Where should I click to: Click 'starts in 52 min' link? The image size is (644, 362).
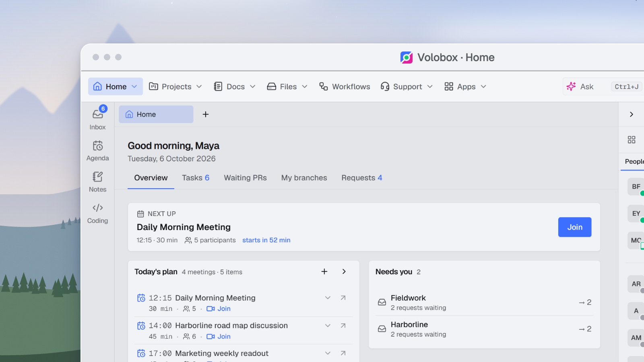[266, 240]
